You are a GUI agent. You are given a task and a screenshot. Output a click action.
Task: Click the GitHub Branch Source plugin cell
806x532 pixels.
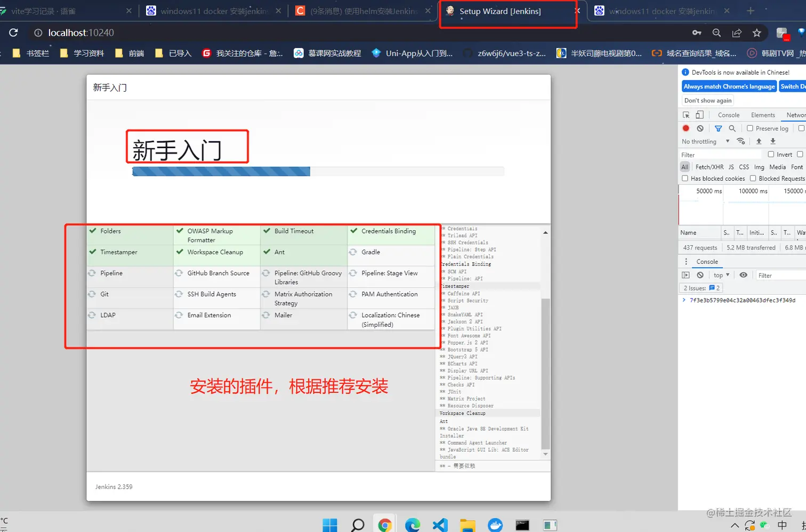(216, 277)
